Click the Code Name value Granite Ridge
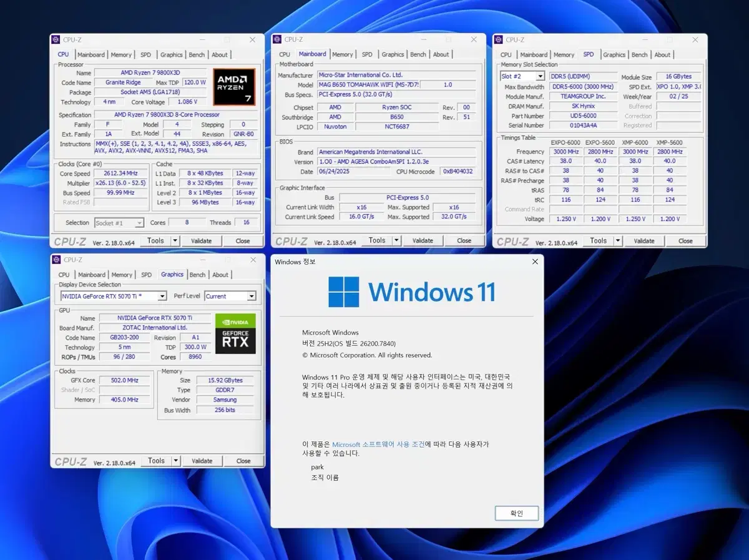This screenshot has width=749, height=560. point(123,82)
